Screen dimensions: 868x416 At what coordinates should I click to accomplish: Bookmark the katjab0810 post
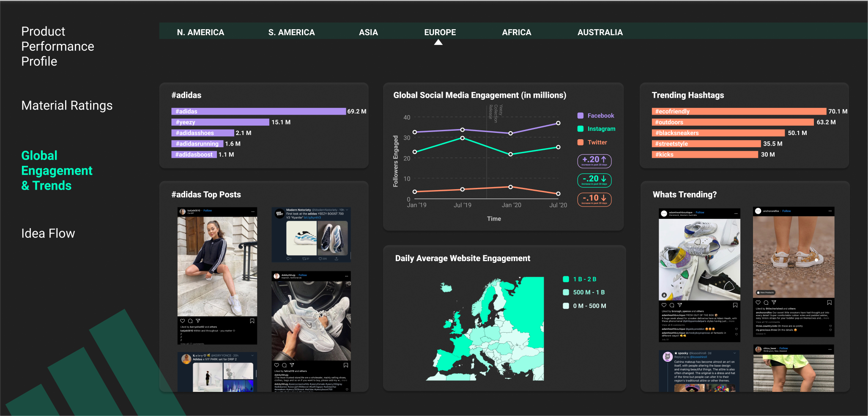(x=252, y=321)
